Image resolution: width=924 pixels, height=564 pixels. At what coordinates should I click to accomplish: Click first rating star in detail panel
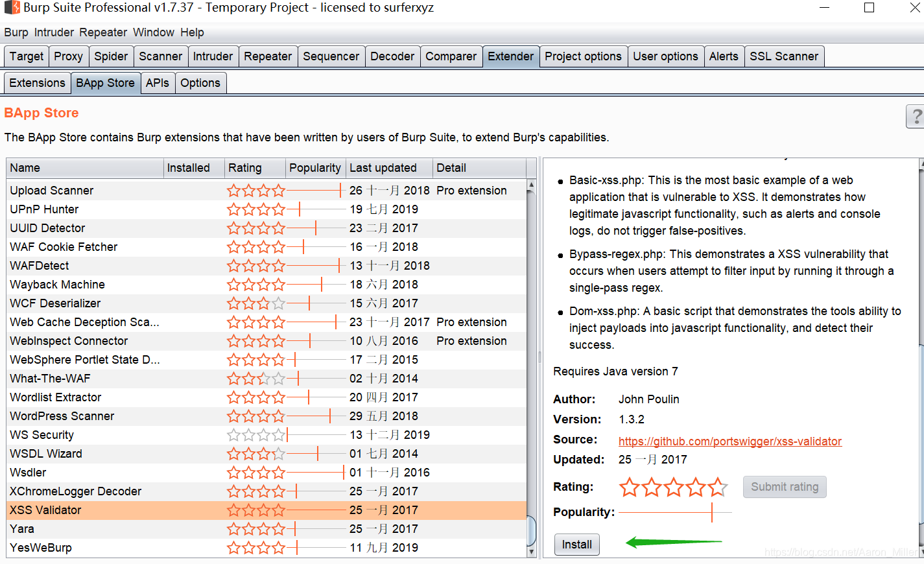pyautogui.click(x=630, y=487)
